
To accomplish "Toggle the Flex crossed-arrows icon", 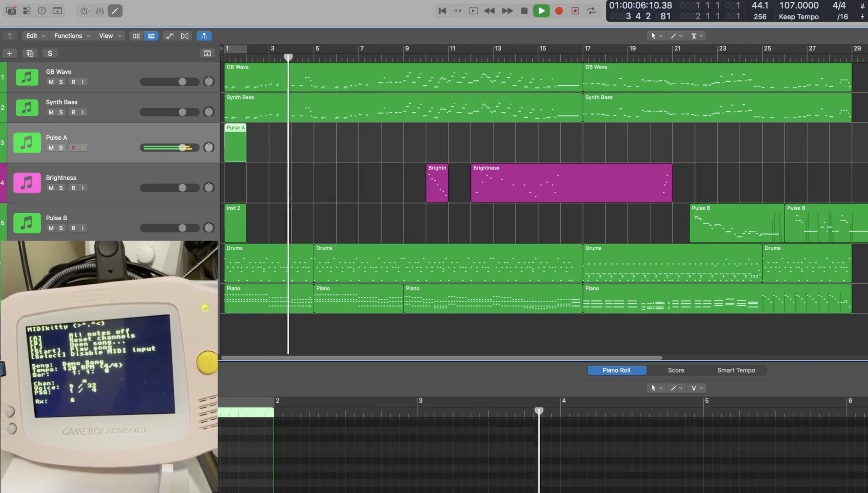I will tap(185, 36).
